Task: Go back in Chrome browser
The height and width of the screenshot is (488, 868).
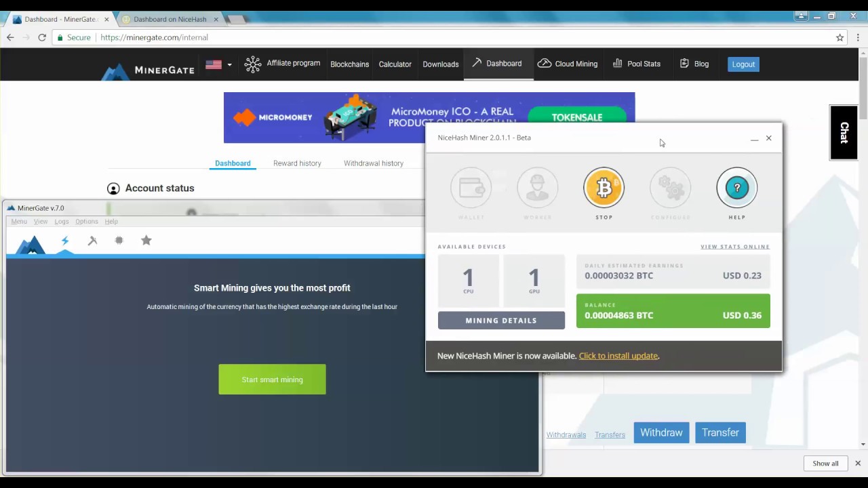Action: (10, 37)
